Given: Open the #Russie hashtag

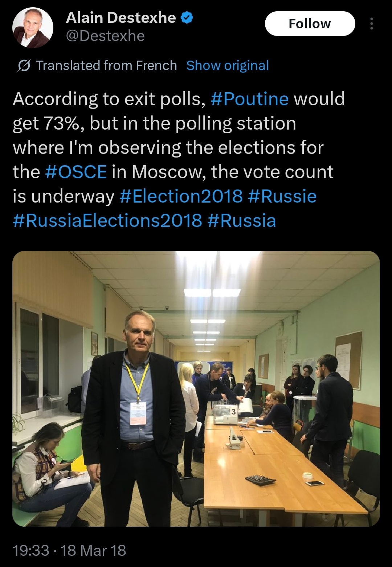Looking at the screenshot, I should (x=282, y=196).
